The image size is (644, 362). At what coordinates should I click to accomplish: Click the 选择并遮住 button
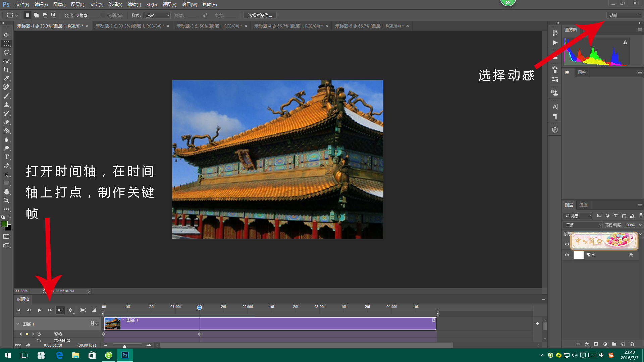(260, 15)
